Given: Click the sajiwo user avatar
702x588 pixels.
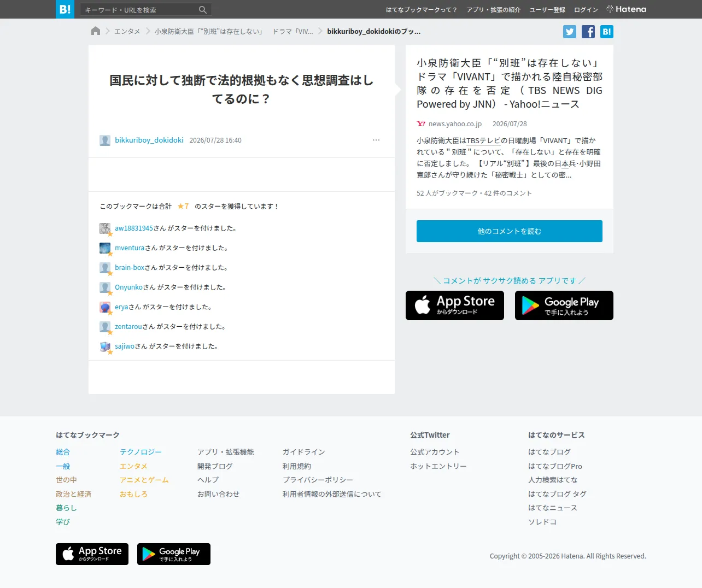Looking at the screenshot, I should (105, 346).
